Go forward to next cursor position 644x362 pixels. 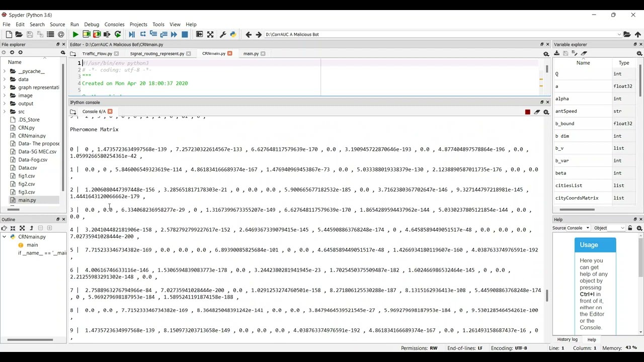click(259, 34)
